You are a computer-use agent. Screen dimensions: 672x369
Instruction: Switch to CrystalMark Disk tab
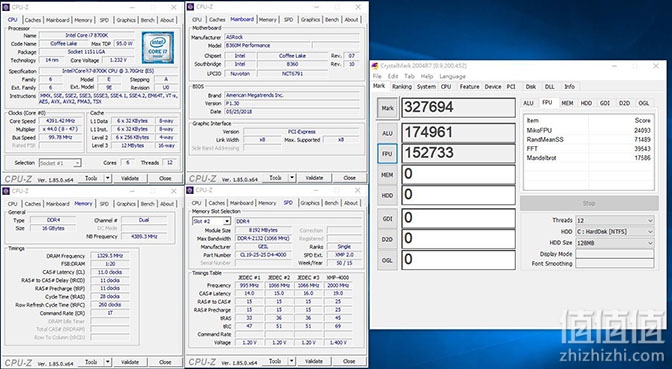coord(531,87)
